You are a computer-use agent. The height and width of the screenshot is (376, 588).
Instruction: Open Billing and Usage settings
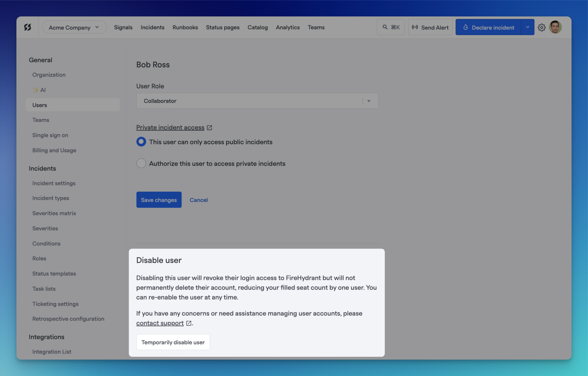54,150
